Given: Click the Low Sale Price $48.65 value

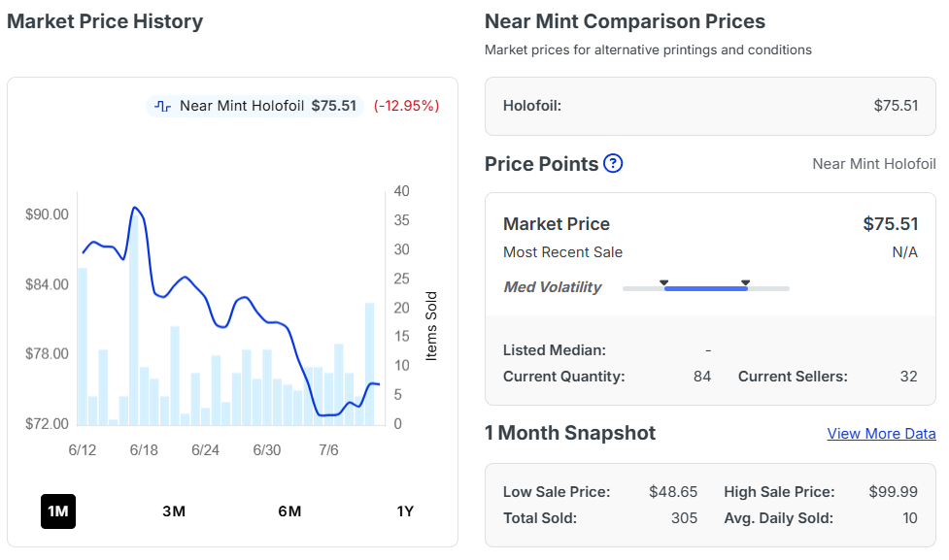Looking at the screenshot, I should coord(673,492).
